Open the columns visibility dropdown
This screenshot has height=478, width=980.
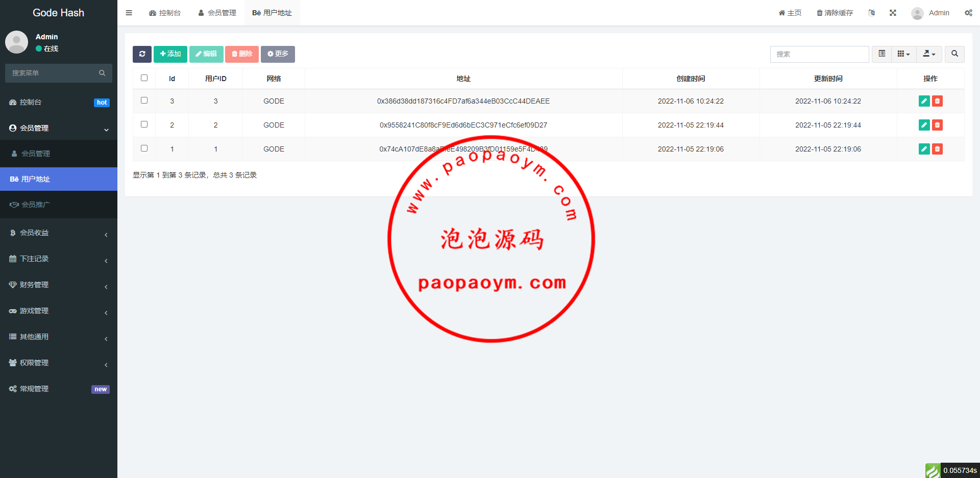click(903, 54)
